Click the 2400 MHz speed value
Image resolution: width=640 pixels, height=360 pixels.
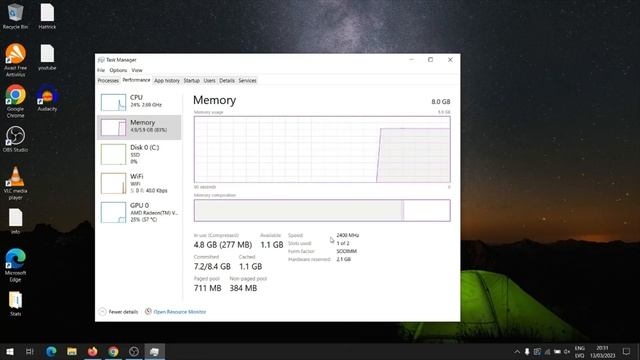[x=348, y=235]
